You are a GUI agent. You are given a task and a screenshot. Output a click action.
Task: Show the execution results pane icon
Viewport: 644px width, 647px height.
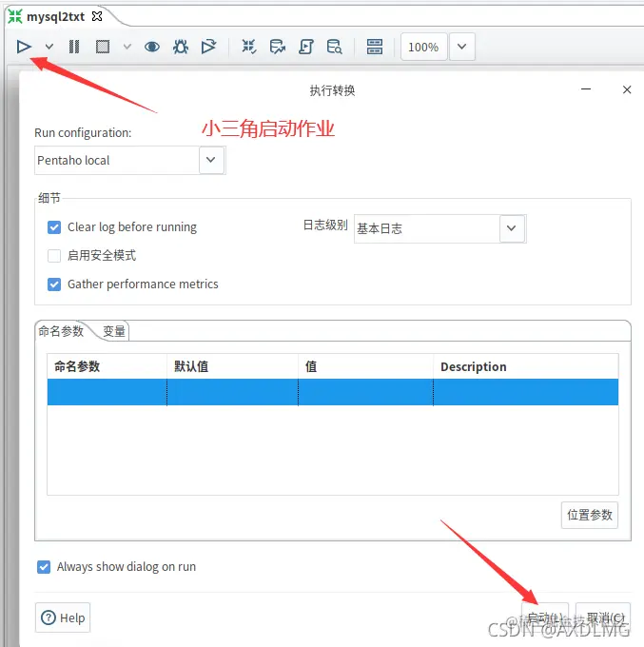(375, 47)
